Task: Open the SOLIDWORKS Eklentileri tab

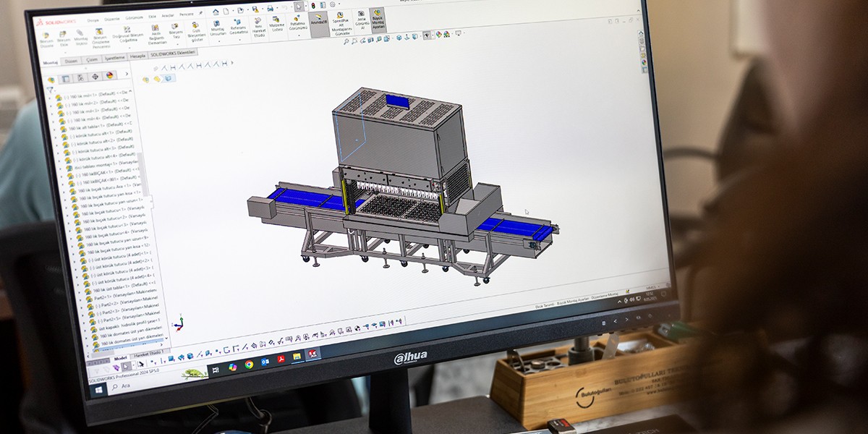Action: pyautogui.click(x=174, y=54)
